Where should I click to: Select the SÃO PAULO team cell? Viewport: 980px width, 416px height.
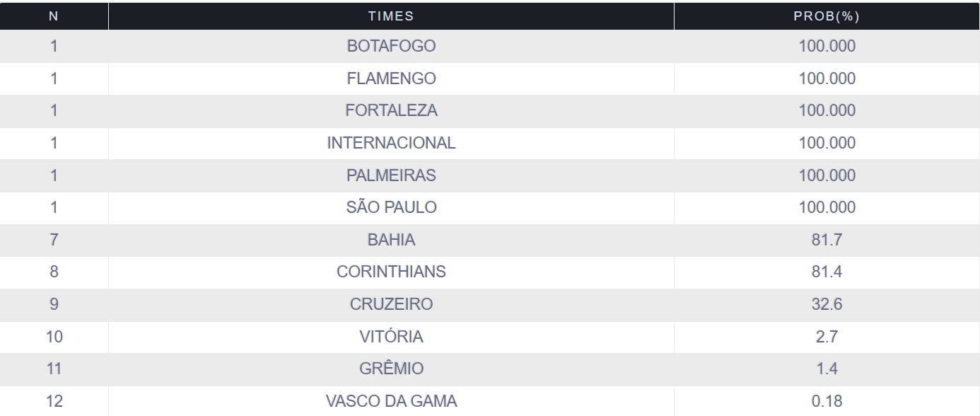[x=391, y=207]
